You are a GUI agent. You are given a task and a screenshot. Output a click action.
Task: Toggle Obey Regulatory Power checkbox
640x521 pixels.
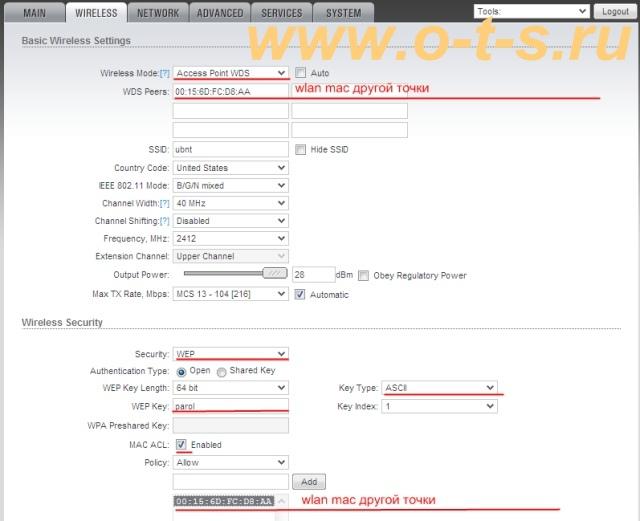click(x=363, y=276)
